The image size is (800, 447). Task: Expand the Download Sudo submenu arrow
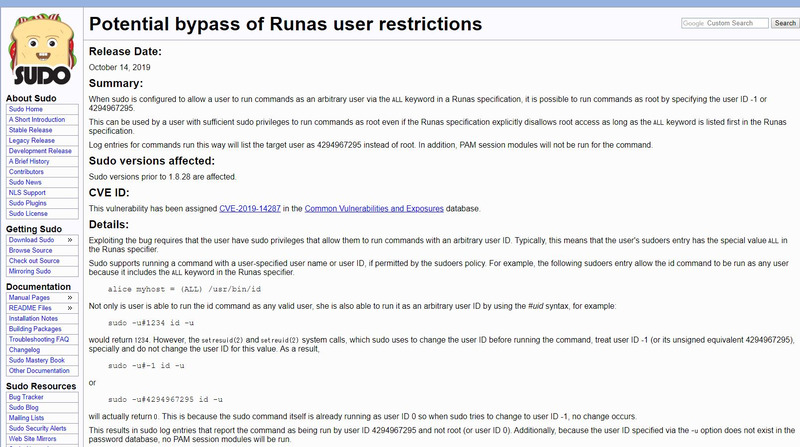pyautogui.click(x=70, y=240)
